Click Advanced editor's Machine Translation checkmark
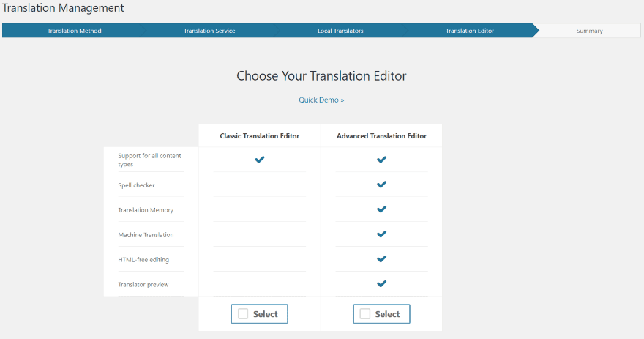Viewport: 644px width, 339px height. coord(381,234)
